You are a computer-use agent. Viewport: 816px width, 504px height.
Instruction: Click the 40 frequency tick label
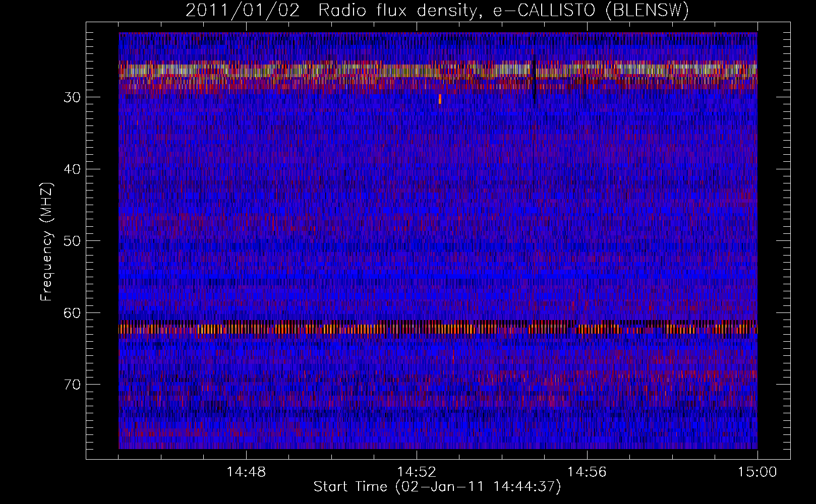[72, 169]
